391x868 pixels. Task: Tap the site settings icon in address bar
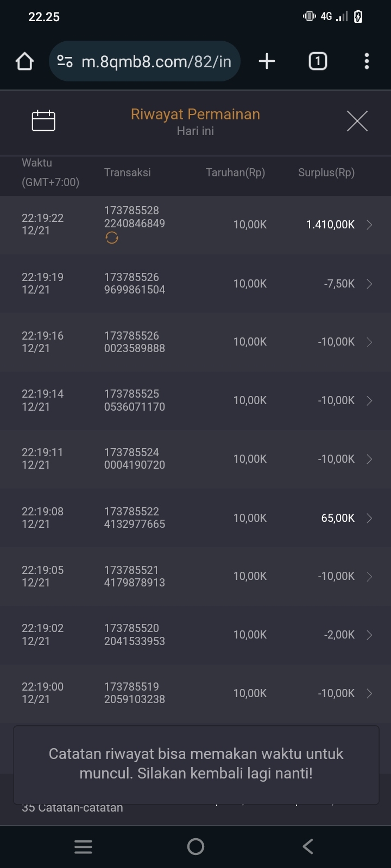pos(65,61)
